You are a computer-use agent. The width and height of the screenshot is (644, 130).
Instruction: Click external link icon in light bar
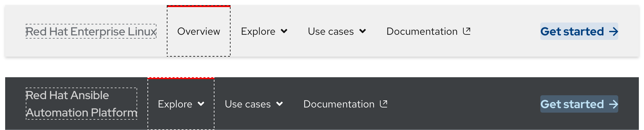(467, 31)
